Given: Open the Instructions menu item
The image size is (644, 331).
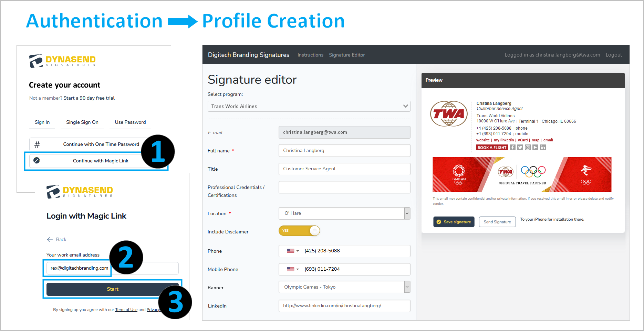Looking at the screenshot, I should pos(310,54).
